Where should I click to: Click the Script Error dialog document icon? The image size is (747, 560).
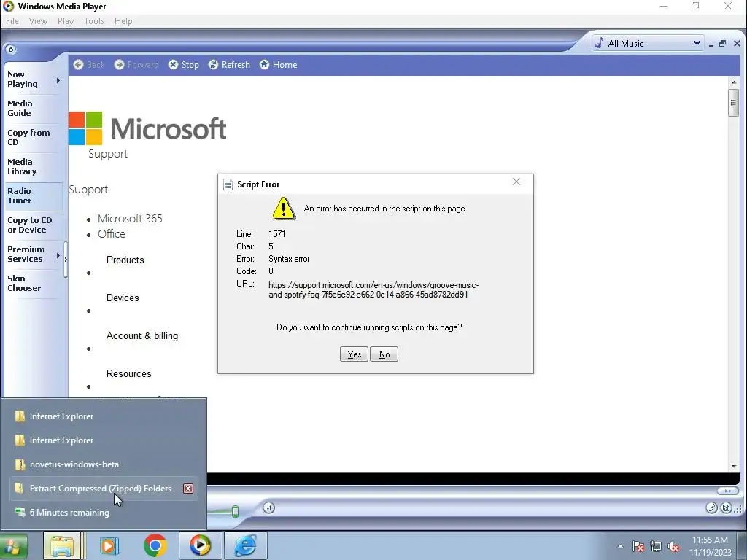pos(228,184)
